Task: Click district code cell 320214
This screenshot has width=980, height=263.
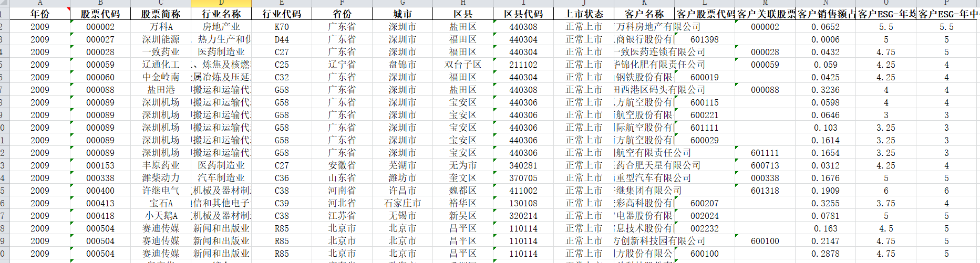Action: 523,216
